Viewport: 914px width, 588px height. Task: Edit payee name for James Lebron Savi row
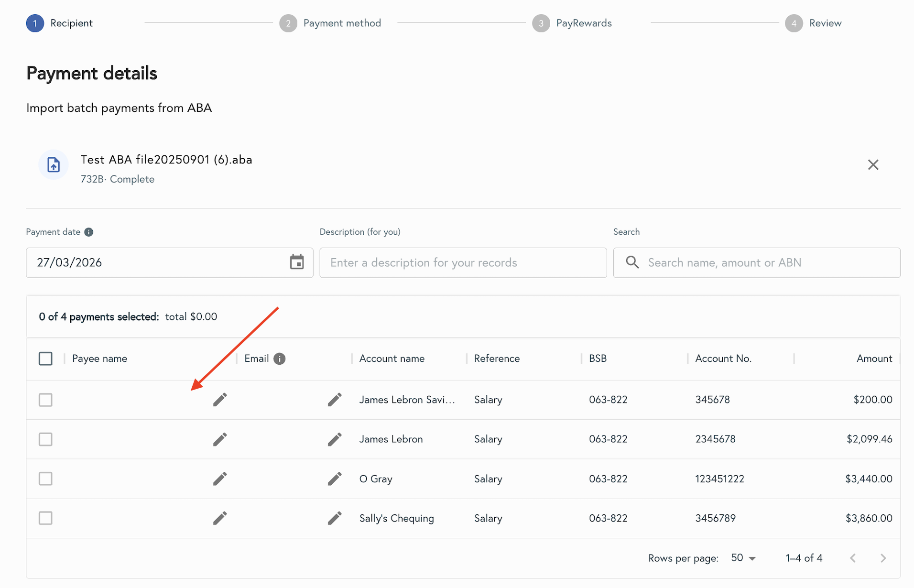(x=220, y=400)
